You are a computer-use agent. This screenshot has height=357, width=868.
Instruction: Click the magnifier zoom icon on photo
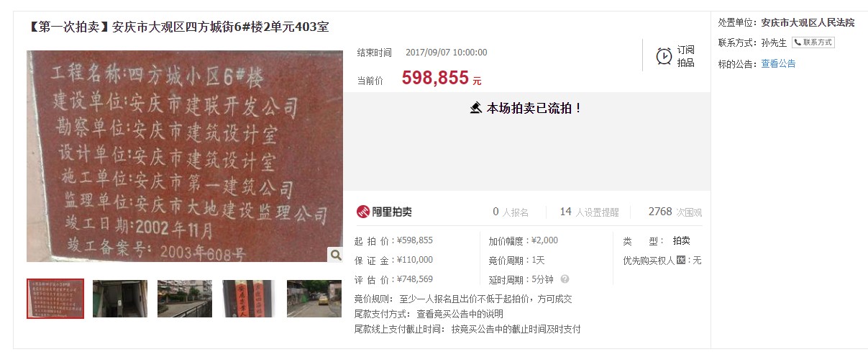[335, 255]
